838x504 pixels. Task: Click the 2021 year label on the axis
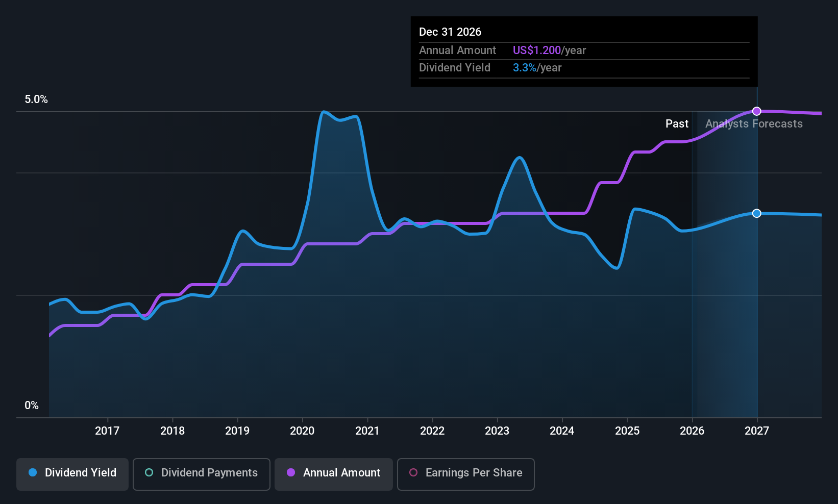tap(367, 431)
